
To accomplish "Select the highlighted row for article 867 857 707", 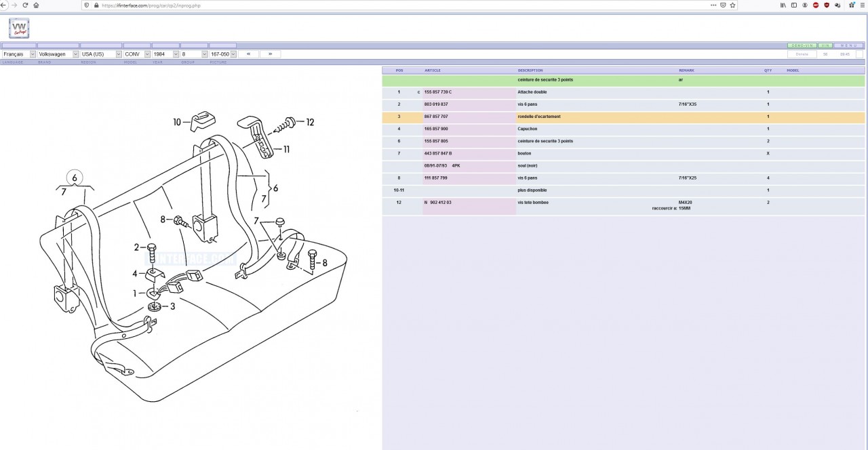I will (x=623, y=117).
